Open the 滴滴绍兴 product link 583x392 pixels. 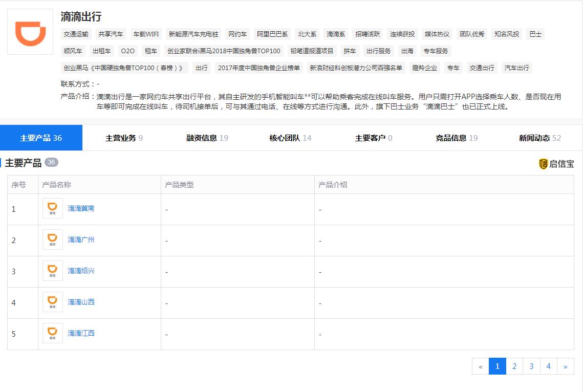[81, 271]
